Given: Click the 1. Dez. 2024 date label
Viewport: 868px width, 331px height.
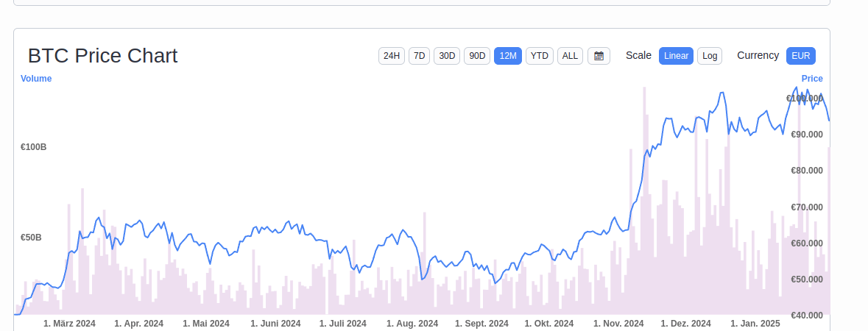Looking at the screenshot, I should pyautogui.click(x=686, y=323).
